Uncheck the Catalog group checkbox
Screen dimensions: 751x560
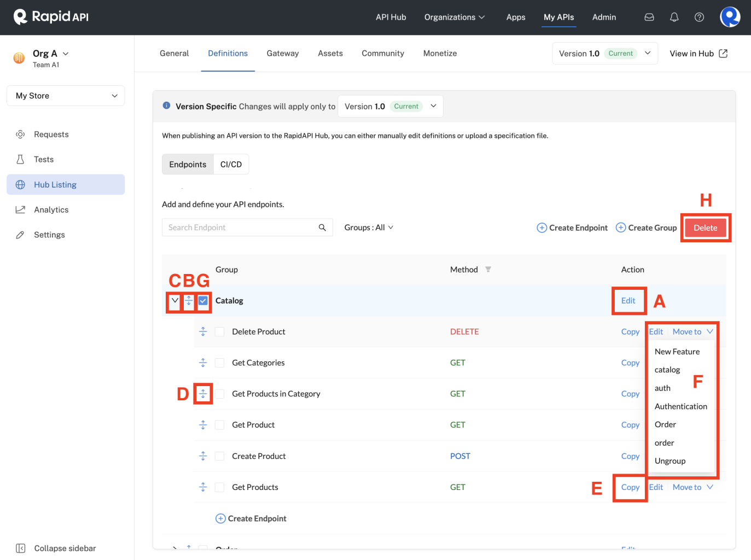tap(203, 301)
